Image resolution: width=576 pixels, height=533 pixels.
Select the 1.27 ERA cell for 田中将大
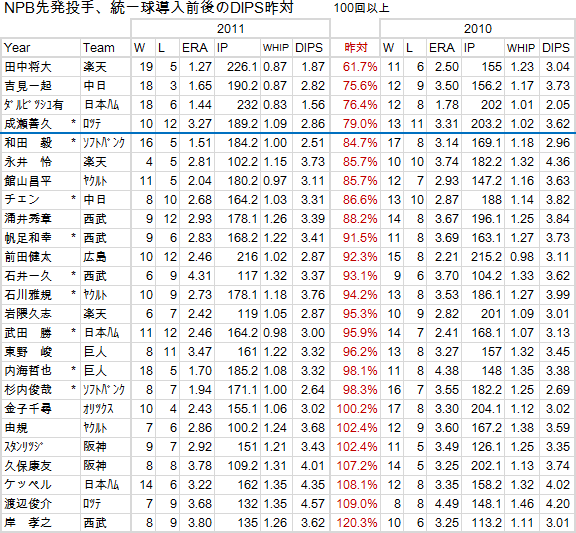tap(197, 67)
